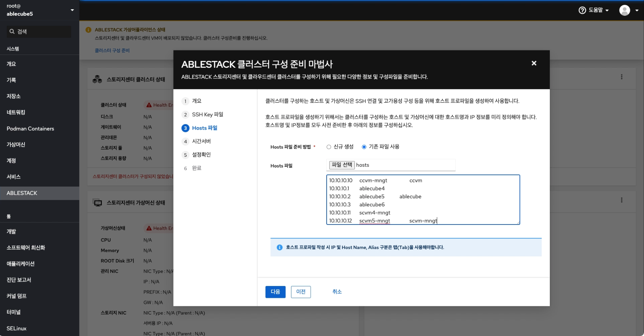644x336 pixels.
Task: Expand the root@ablecube5 host switcher dropdown
Action: (72, 10)
